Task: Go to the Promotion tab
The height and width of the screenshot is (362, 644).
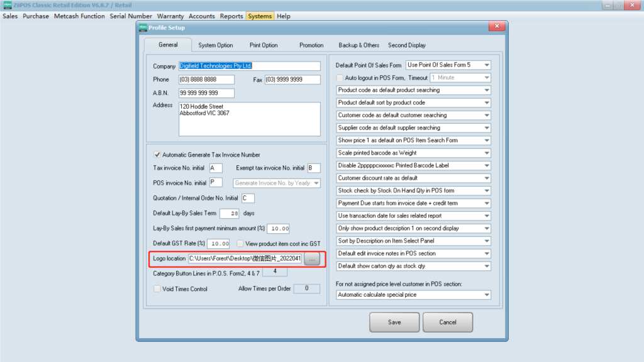Action: coord(311,45)
